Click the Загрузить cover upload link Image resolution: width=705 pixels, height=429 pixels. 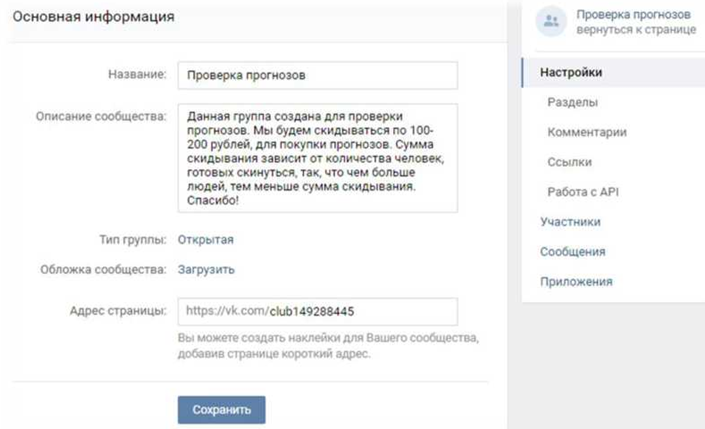[x=206, y=269]
